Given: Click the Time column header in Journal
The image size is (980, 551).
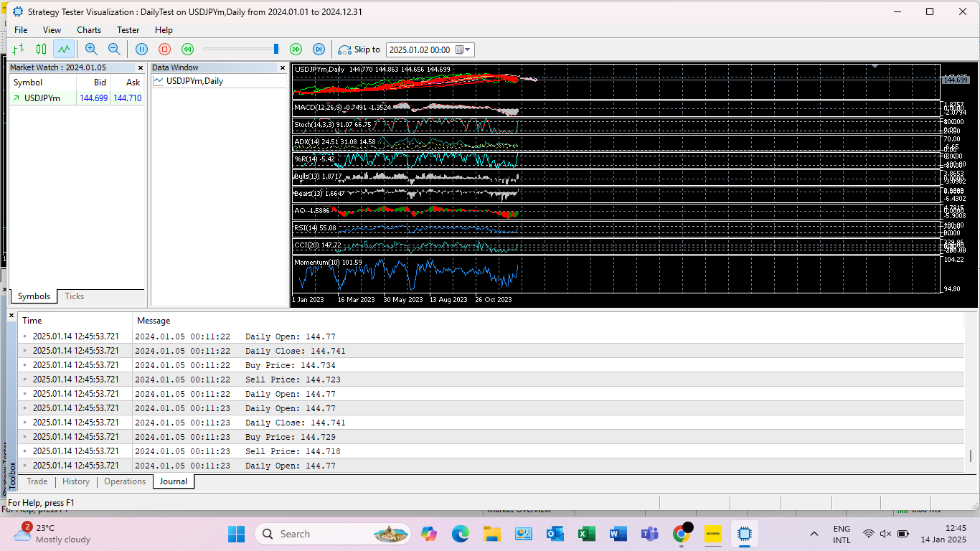Looking at the screenshot, I should pos(32,321).
